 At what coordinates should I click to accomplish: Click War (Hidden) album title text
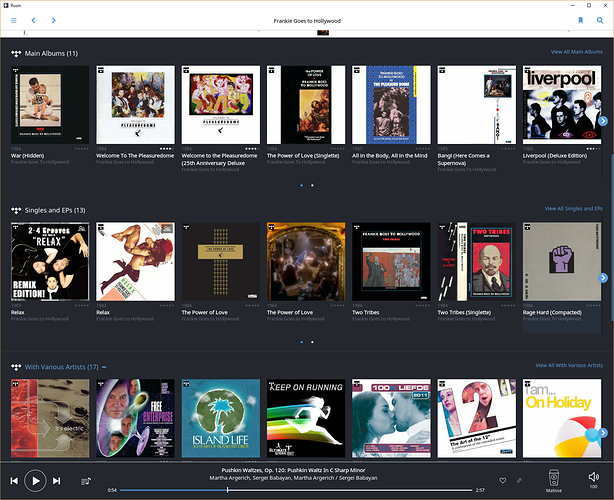pos(27,155)
